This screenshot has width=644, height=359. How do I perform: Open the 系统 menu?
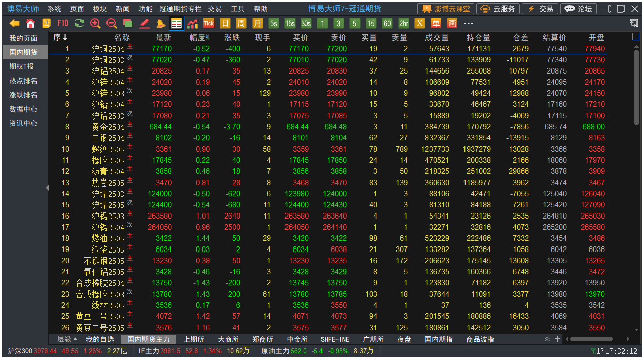pos(54,9)
